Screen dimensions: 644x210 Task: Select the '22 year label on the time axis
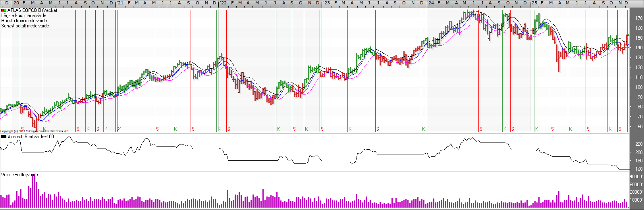point(224,3)
